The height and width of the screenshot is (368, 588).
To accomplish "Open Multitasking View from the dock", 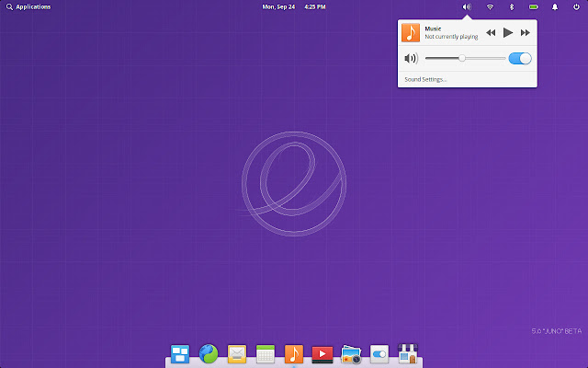I will [180, 354].
